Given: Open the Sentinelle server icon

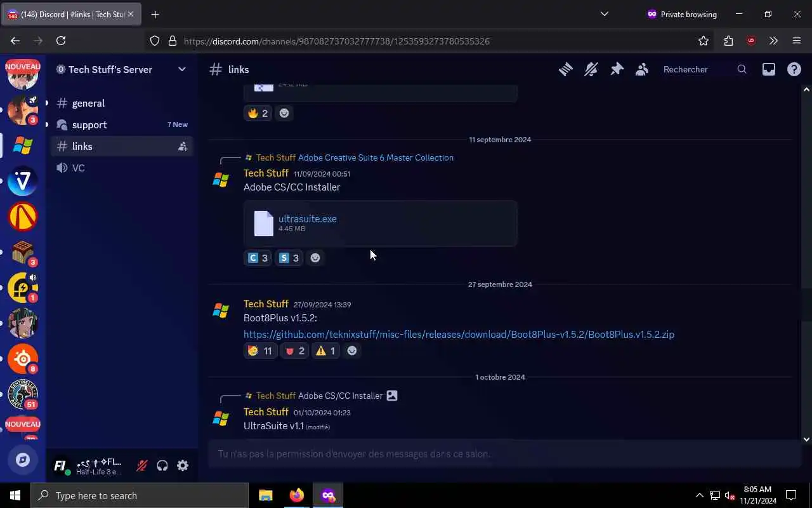Looking at the screenshot, I should (x=23, y=394).
